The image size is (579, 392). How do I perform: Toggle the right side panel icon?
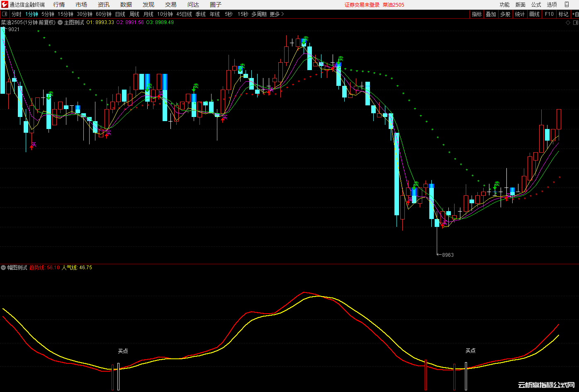575,22
